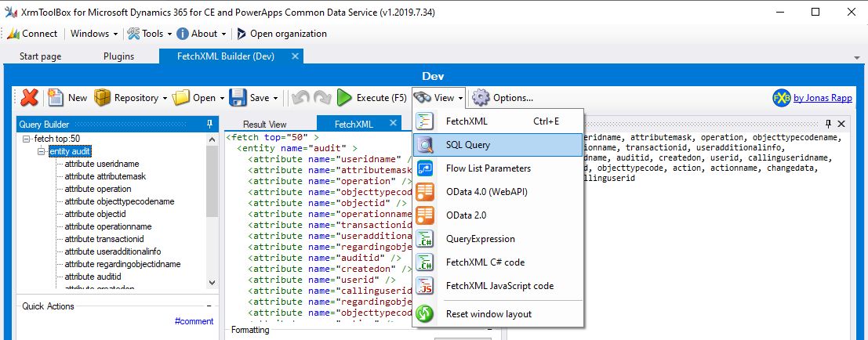The height and width of the screenshot is (340, 868).
Task: Click Open organization label
Action: coord(289,34)
